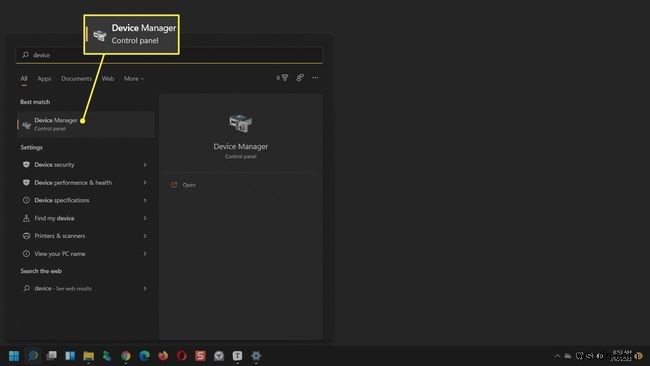650x366 pixels.
Task: Click the 'Best match' heading
Action: pyautogui.click(x=35, y=102)
